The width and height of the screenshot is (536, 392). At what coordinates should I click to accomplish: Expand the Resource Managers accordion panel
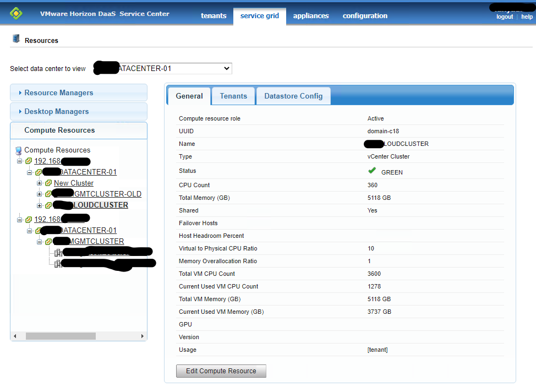79,92
